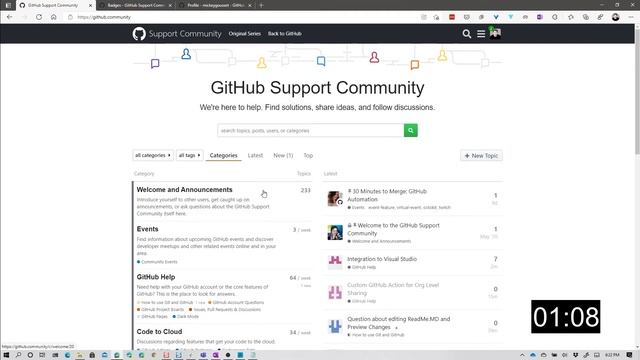640x360 pixels.
Task: Click GitHub Pages subcategory link
Action: [x=154, y=316]
